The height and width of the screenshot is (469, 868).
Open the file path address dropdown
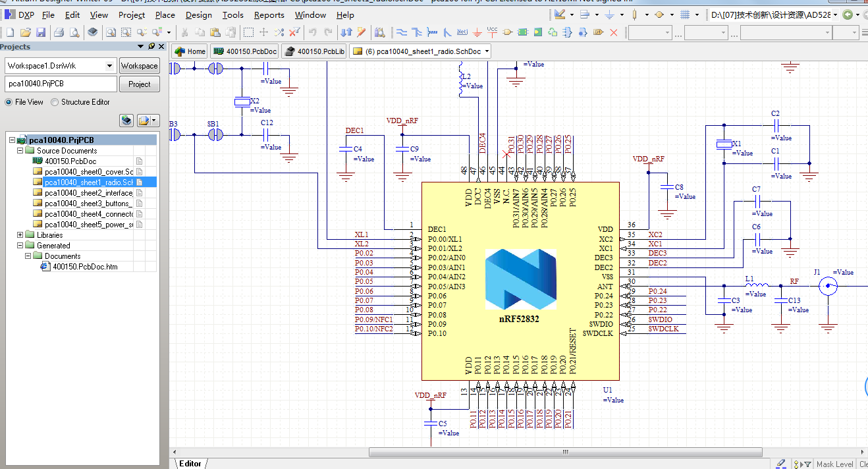tap(836, 14)
